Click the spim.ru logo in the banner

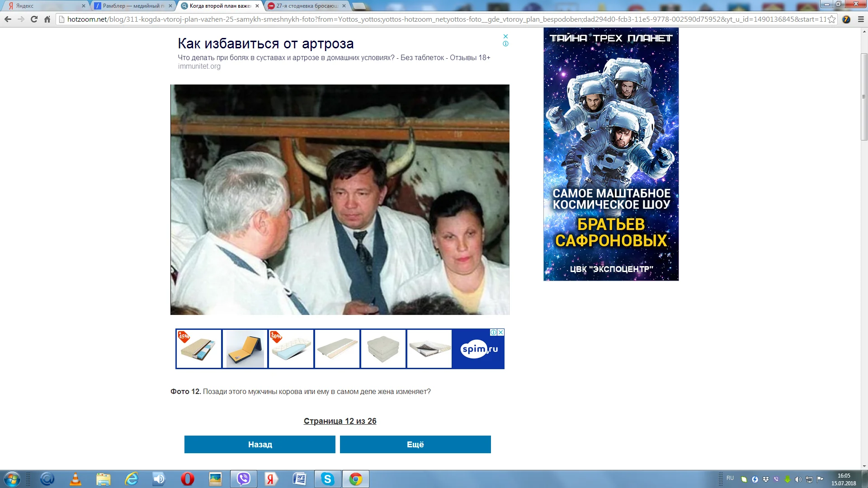[x=479, y=349]
